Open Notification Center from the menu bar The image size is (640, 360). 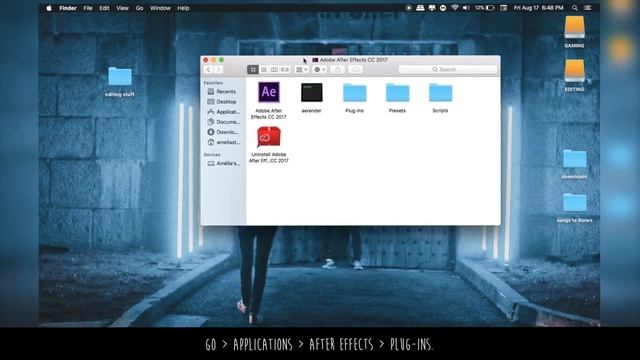pyautogui.click(x=588, y=8)
